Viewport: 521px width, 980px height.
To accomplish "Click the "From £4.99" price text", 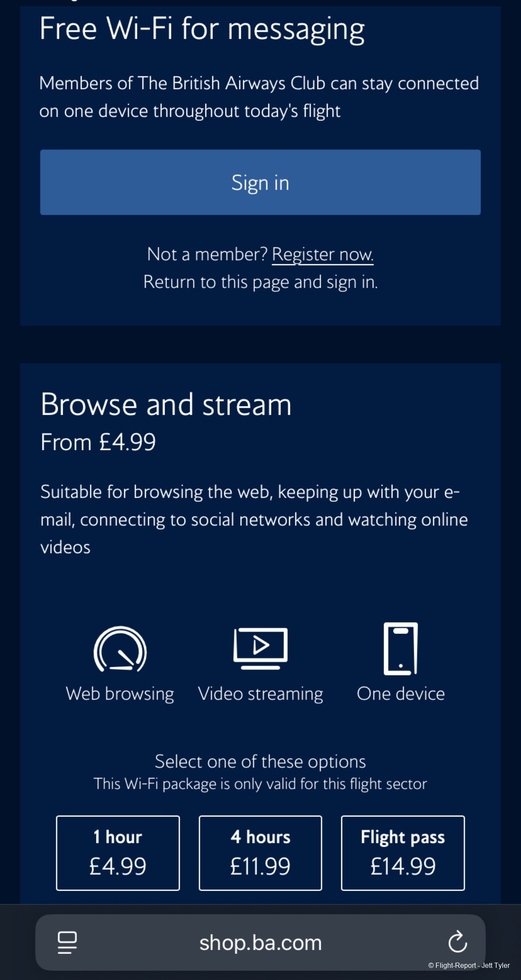I will pos(98,442).
